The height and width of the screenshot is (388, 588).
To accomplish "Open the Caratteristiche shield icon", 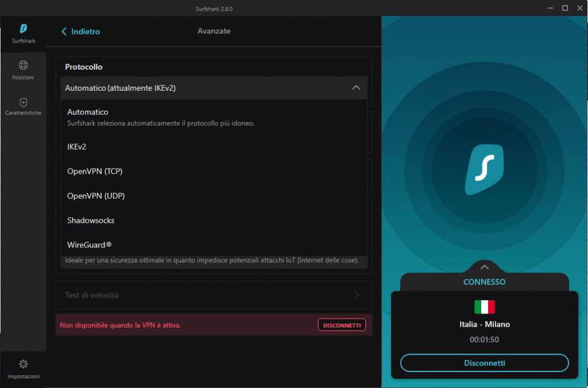I will (23, 103).
